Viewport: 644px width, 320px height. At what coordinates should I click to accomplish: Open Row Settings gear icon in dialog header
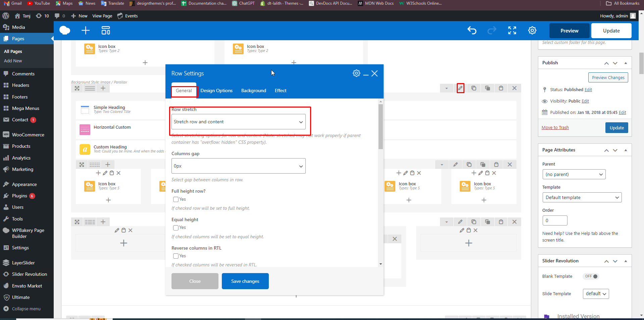(x=356, y=73)
